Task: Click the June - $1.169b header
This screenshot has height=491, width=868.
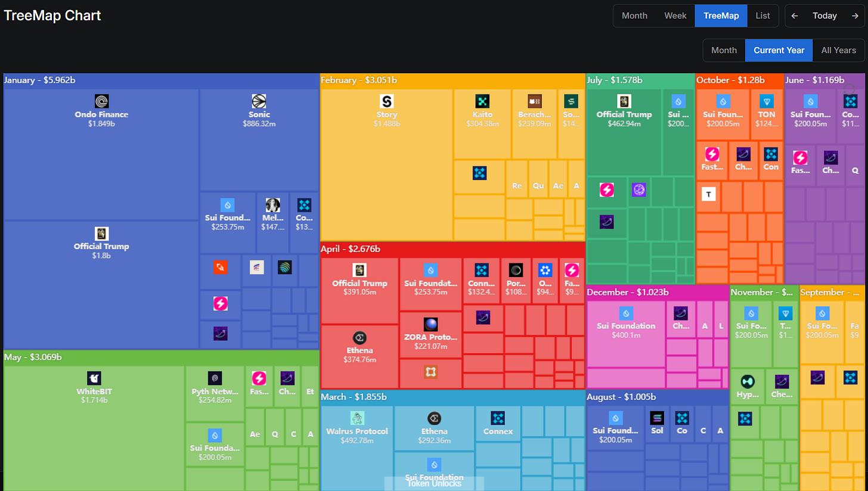Action: [x=815, y=80]
